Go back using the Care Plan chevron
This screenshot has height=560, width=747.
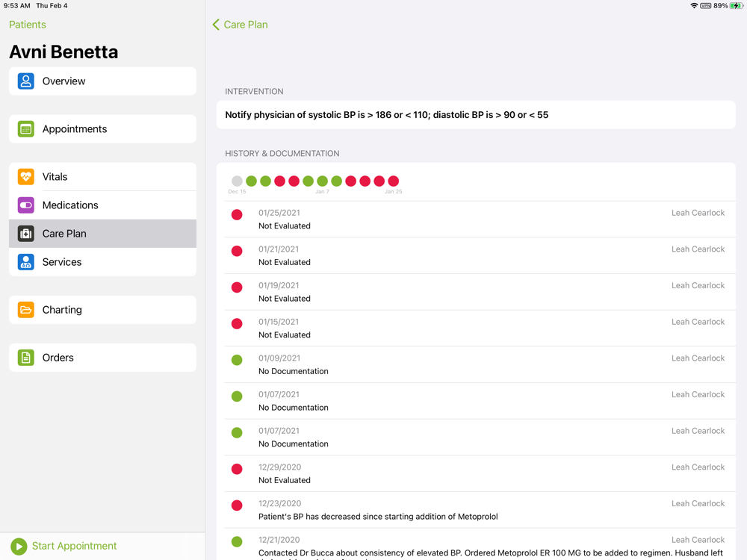click(x=217, y=25)
